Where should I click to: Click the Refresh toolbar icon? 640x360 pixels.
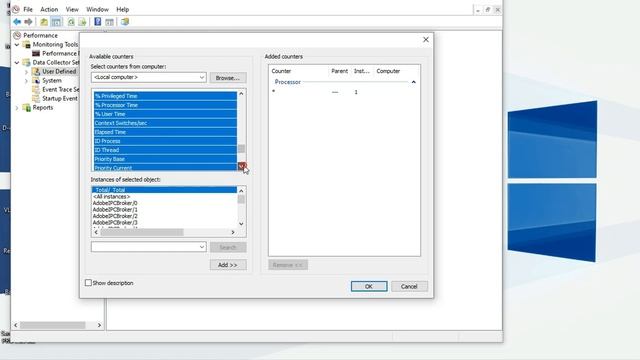pos(71,22)
